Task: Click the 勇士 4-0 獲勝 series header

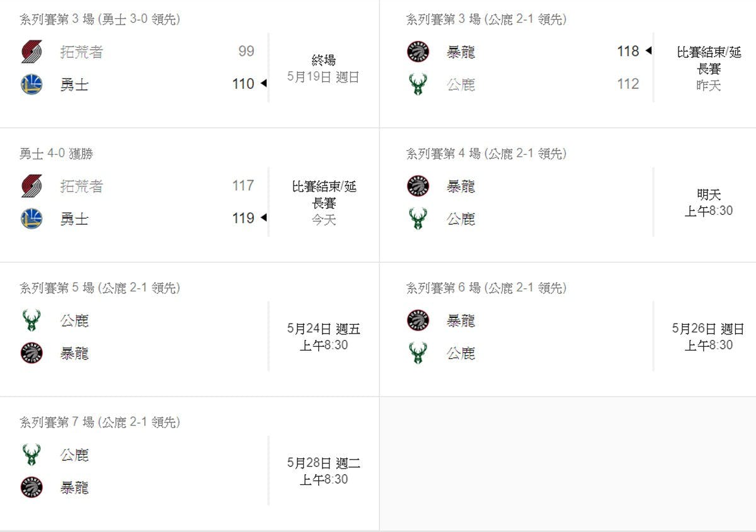Action: coord(56,154)
